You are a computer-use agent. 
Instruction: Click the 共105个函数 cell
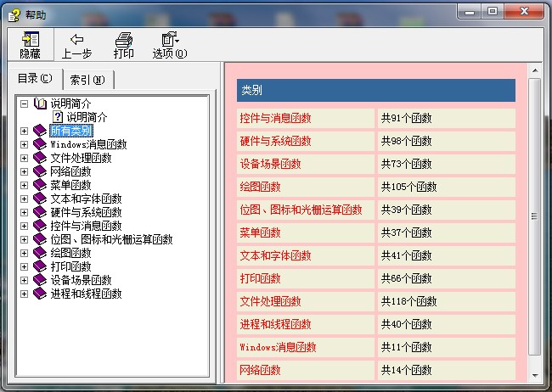(447, 188)
